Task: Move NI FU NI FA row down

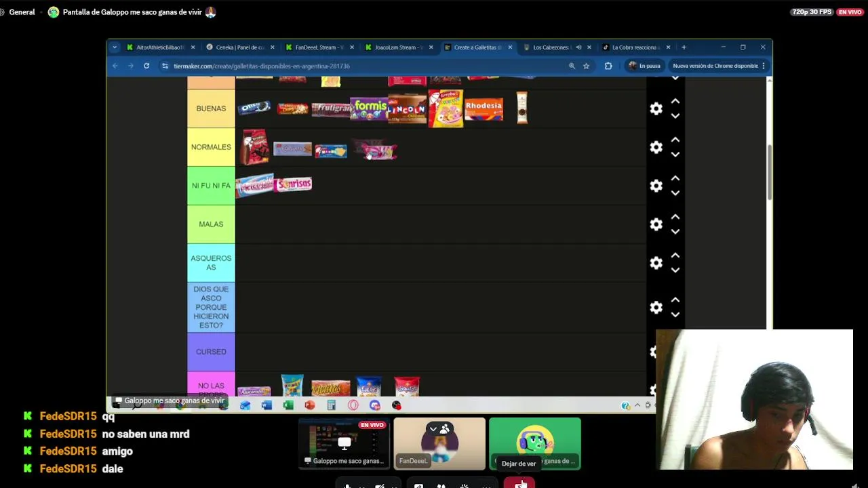Action: (x=675, y=193)
